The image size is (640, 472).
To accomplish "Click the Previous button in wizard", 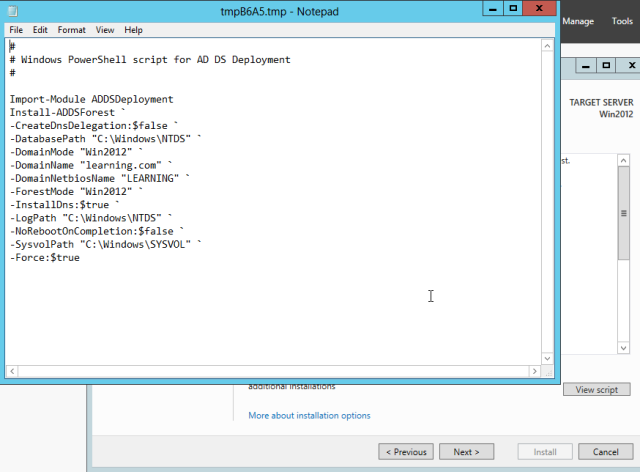I will pyautogui.click(x=406, y=452).
